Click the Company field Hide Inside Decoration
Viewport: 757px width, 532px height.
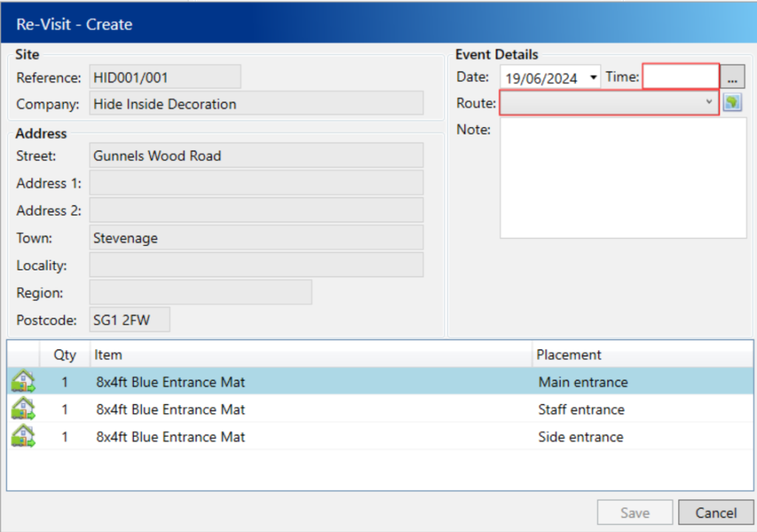[256, 104]
